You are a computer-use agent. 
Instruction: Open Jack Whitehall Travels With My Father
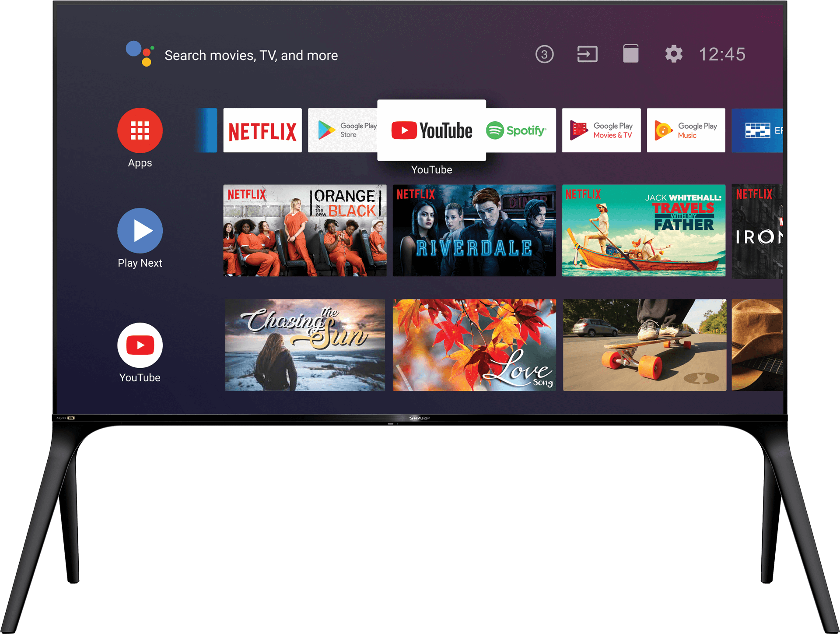coord(644,230)
